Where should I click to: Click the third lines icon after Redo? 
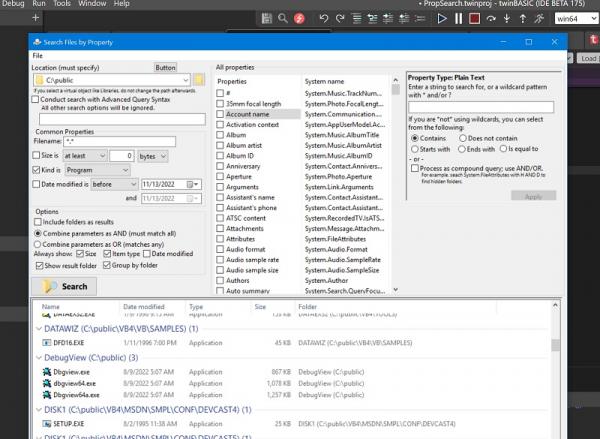point(388,18)
